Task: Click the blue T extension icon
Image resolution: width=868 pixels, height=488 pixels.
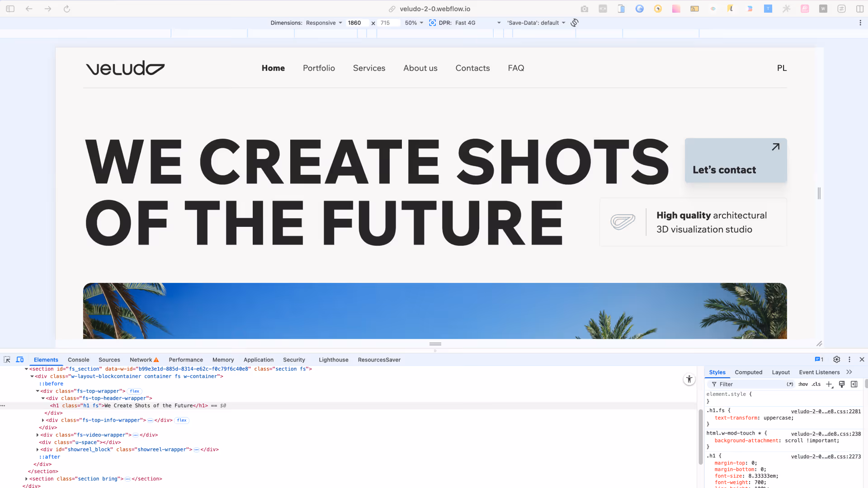Action: tap(768, 9)
